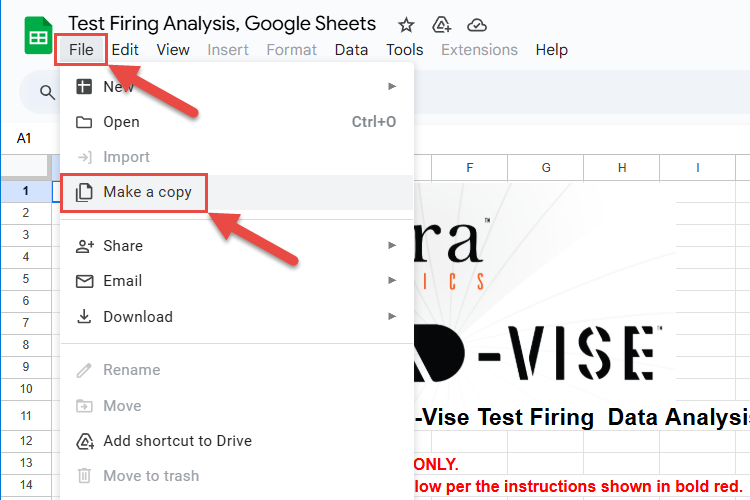This screenshot has width=750, height=500.
Task: Click the search magnifier in the toolbar
Action: click(47, 92)
